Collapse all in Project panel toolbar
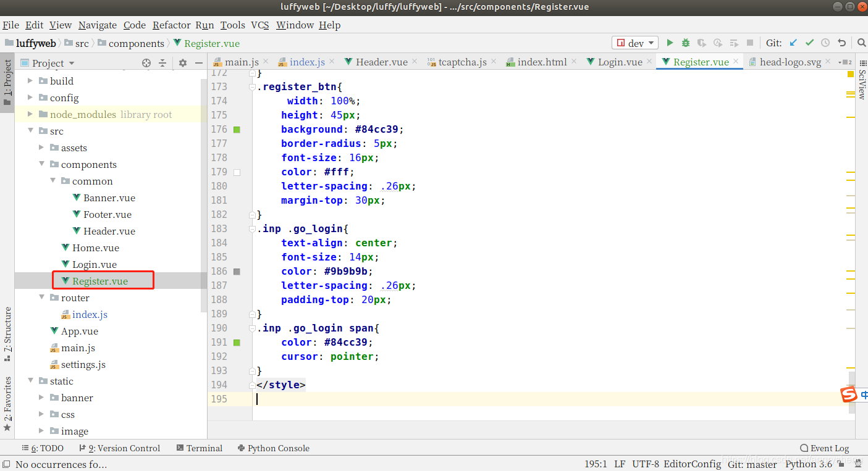This screenshot has height=471, width=868. (162, 63)
